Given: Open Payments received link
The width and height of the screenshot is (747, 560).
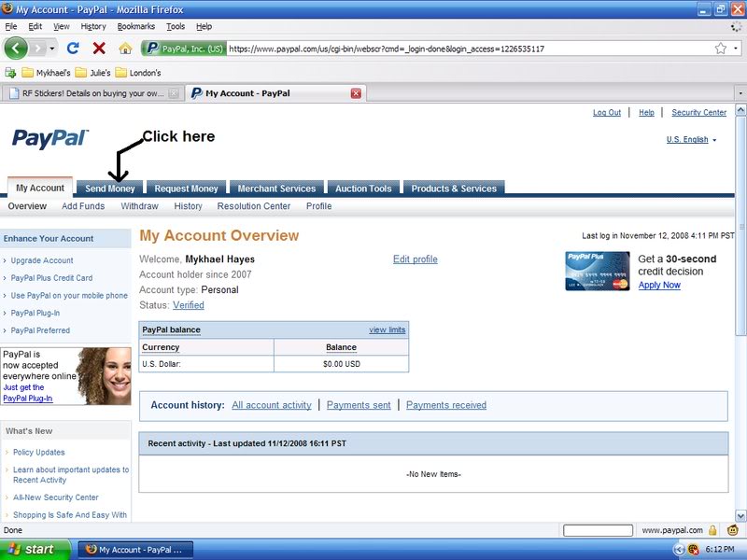Looking at the screenshot, I should click(446, 405).
